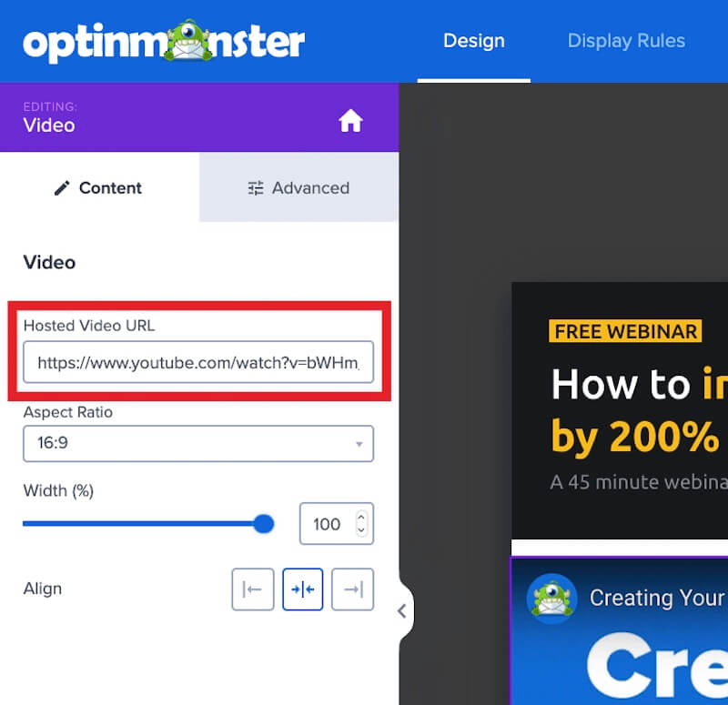Click the Width slider handle
This screenshot has height=705, width=728.
[x=263, y=524]
